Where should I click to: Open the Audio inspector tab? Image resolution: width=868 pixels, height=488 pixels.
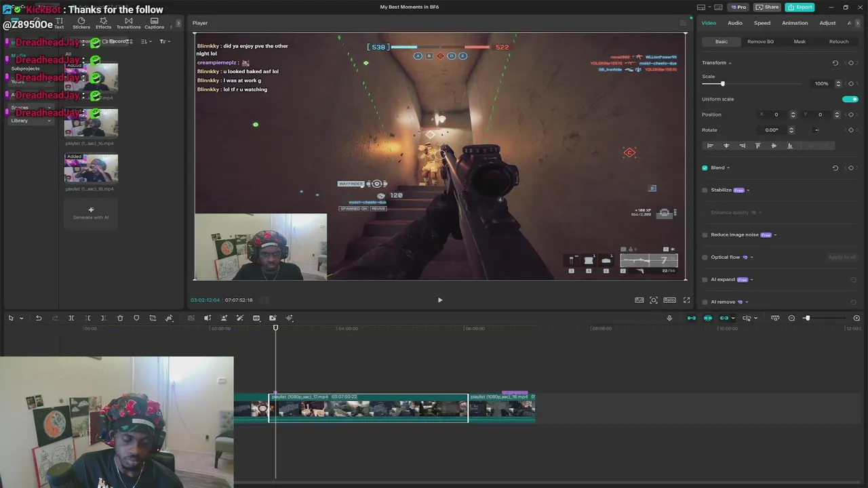[735, 23]
